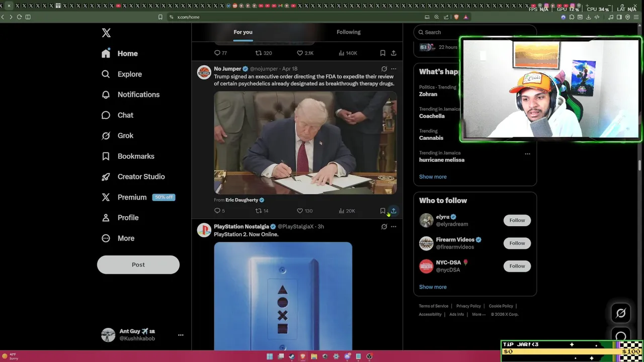Open Profile in the sidebar
The image size is (644, 362).
[120, 218]
